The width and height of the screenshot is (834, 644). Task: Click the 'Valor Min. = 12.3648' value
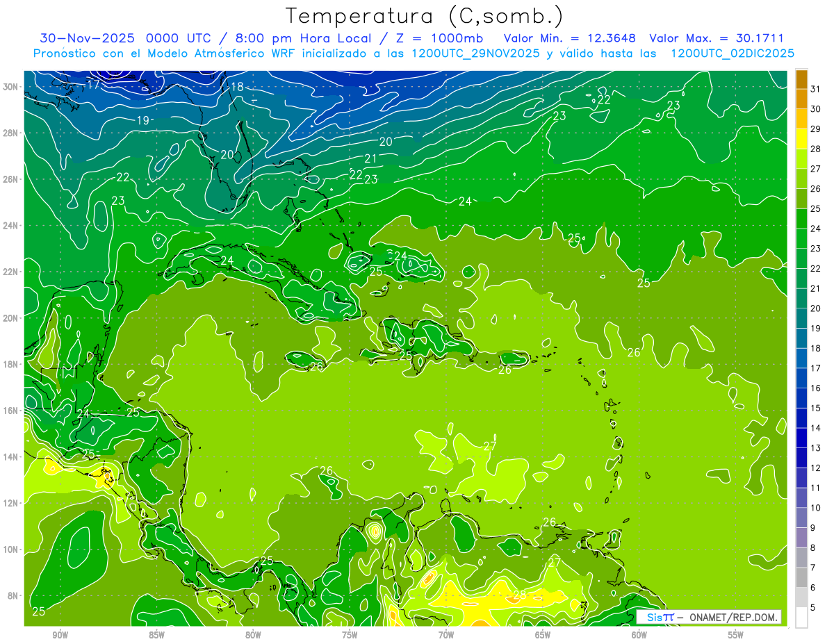coord(570,38)
